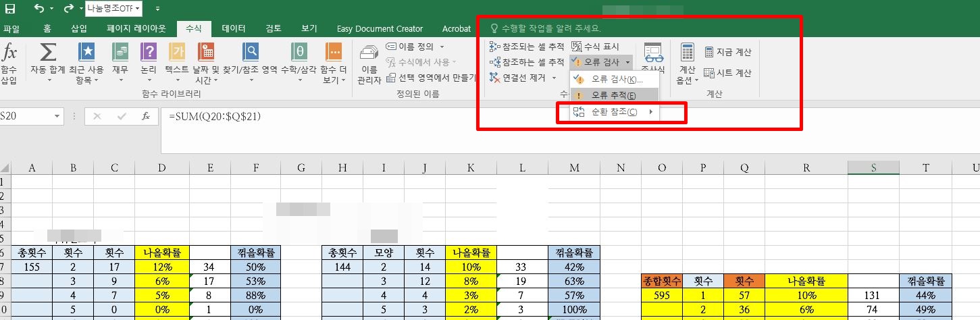Click 이름 정의 define name button
Screen dimensions: 980x320
coord(411,47)
